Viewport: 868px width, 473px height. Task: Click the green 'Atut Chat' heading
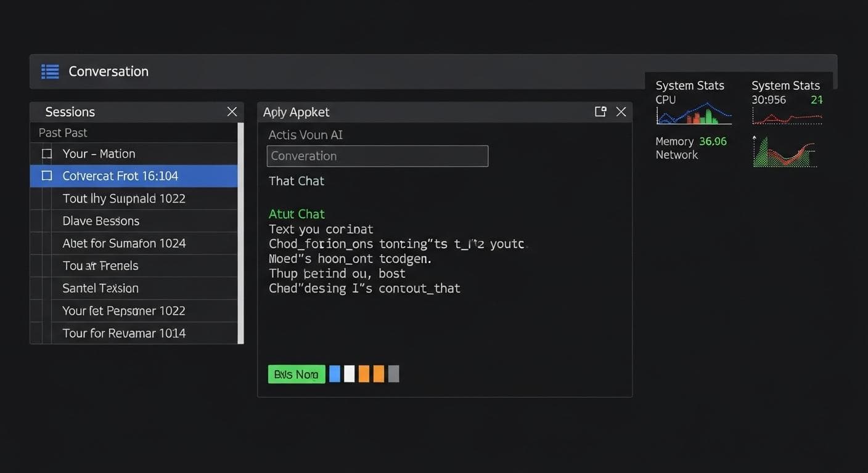297,214
